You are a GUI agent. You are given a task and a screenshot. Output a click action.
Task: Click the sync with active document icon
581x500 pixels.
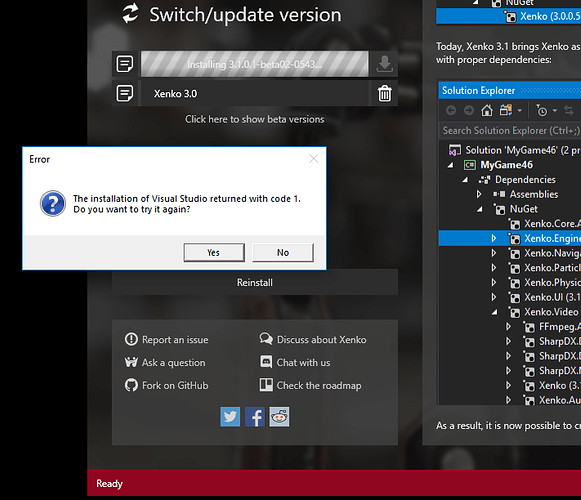pos(568,110)
